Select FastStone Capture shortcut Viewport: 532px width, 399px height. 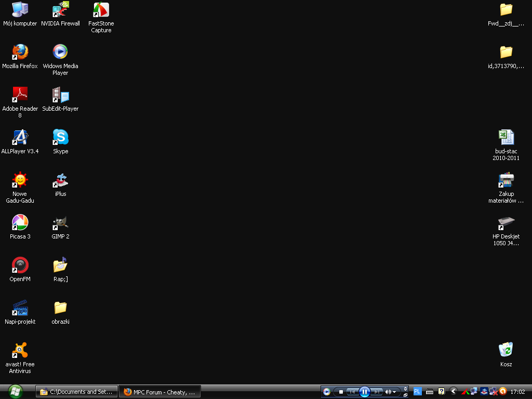click(x=101, y=17)
